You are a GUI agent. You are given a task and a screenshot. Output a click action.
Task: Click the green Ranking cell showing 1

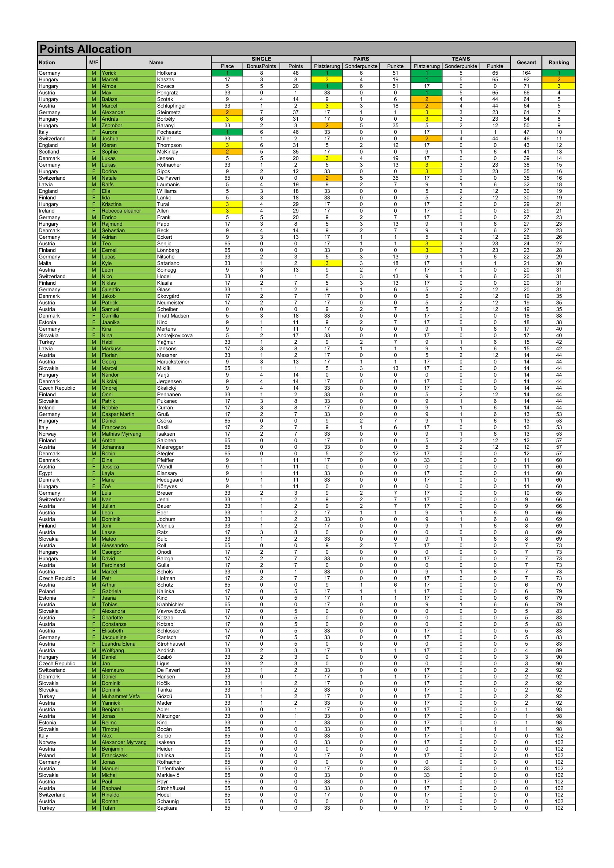pyautogui.click(x=559, y=73)
